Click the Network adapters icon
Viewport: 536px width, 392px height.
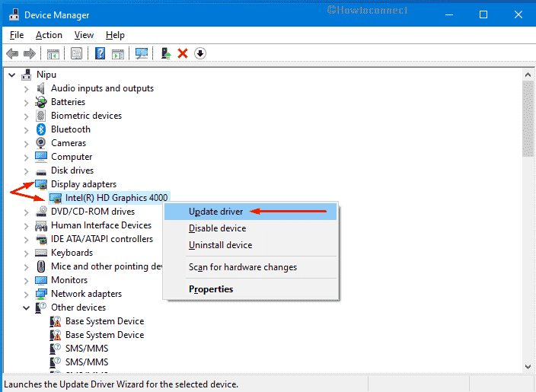[41, 294]
